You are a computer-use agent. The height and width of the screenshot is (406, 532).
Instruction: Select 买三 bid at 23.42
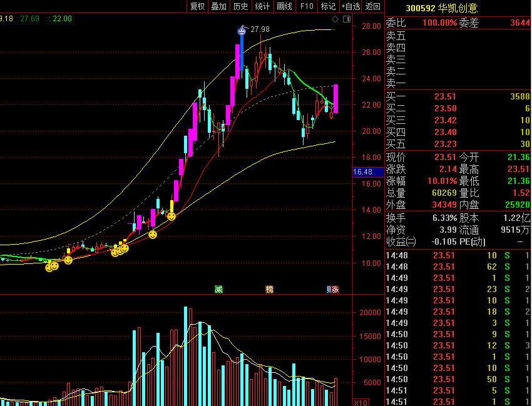(x=458, y=120)
